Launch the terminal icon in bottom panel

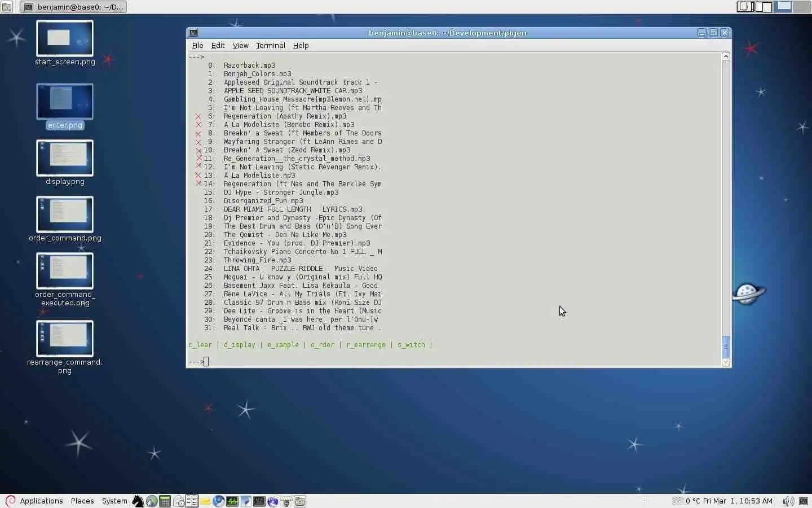[x=259, y=501]
